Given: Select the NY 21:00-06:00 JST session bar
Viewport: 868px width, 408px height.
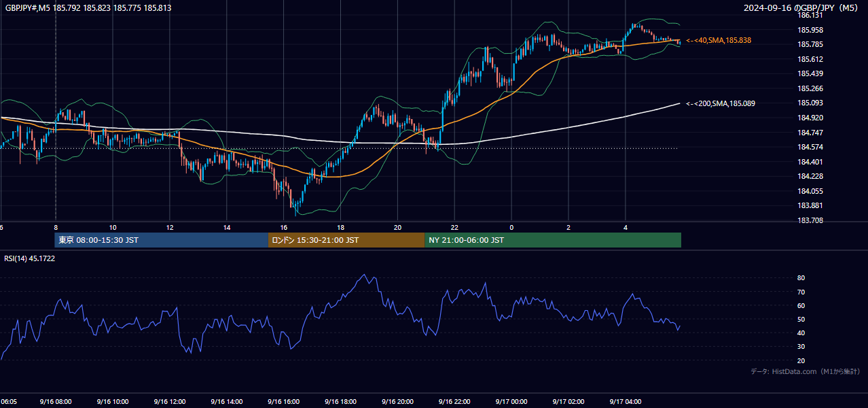Looking at the screenshot, I should [553, 240].
